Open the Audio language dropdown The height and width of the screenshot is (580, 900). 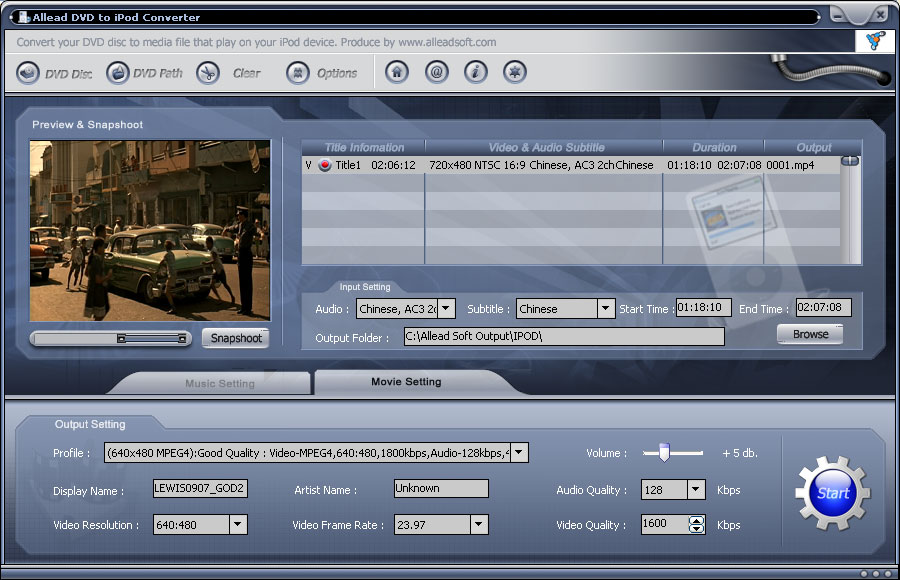pyautogui.click(x=444, y=309)
